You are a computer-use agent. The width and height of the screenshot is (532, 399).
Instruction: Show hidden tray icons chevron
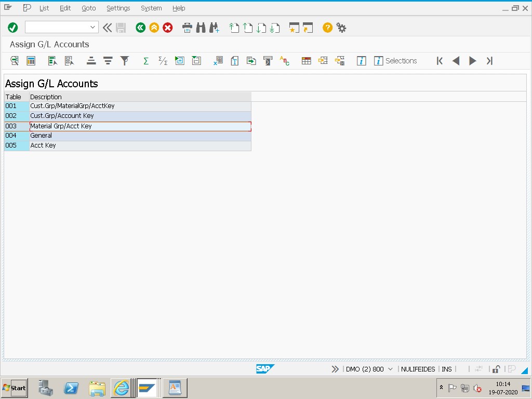[441, 387]
